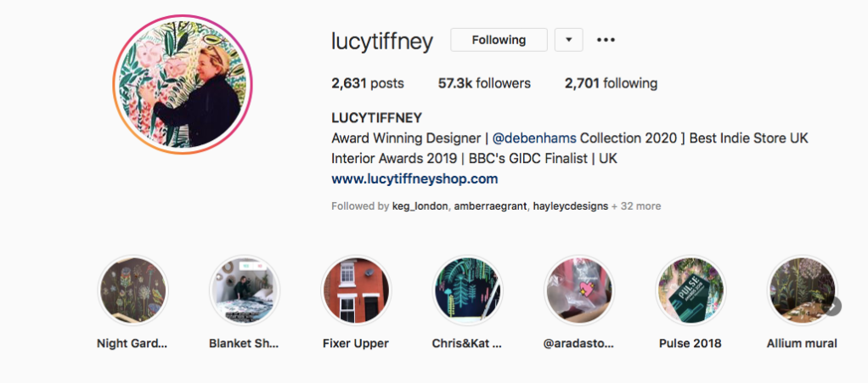The image size is (868, 383).
Task: Open the Pulse 2018 highlight
Action: point(690,290)
